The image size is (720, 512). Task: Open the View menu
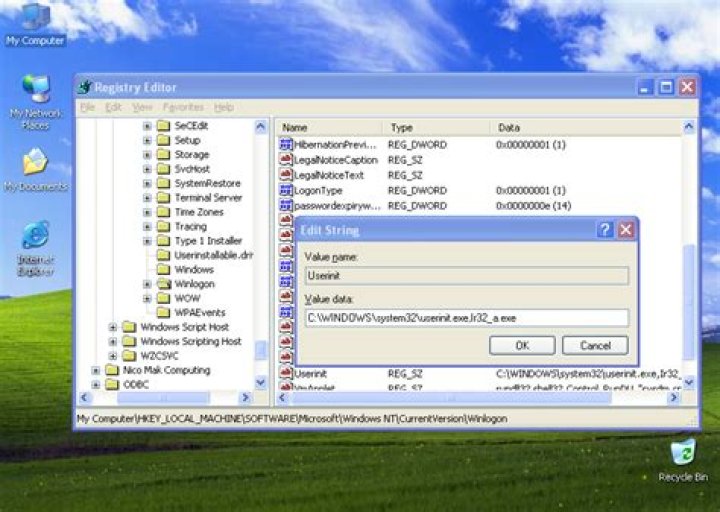pos(142,107)
